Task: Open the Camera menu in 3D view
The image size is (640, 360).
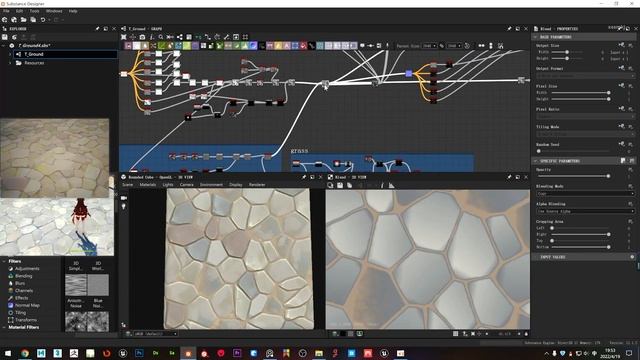Action: pyautogui.click(x=187, y=185)
